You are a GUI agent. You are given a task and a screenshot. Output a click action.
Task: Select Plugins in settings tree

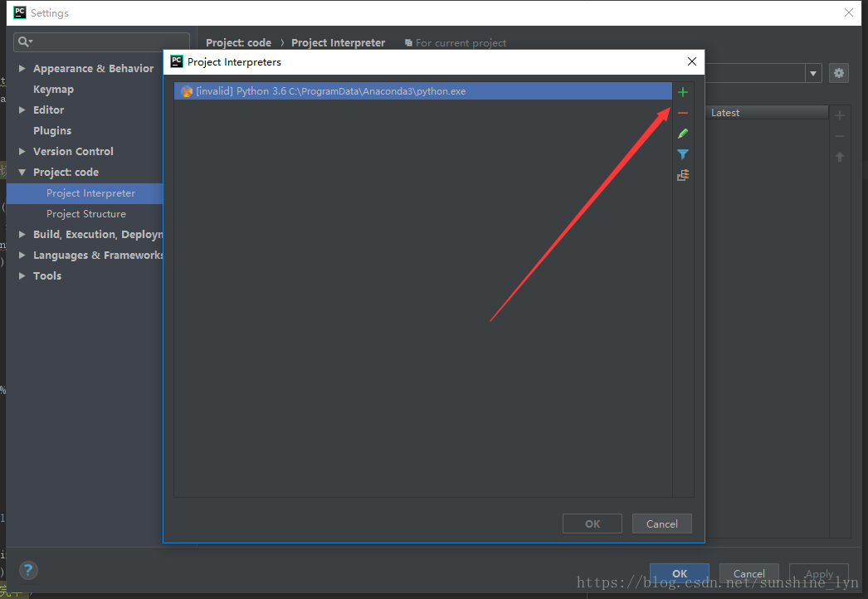tap(52, 130)
